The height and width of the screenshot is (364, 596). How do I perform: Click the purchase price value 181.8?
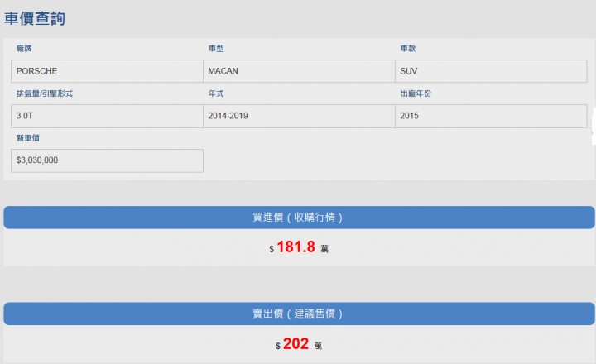(x=296, y=247)
